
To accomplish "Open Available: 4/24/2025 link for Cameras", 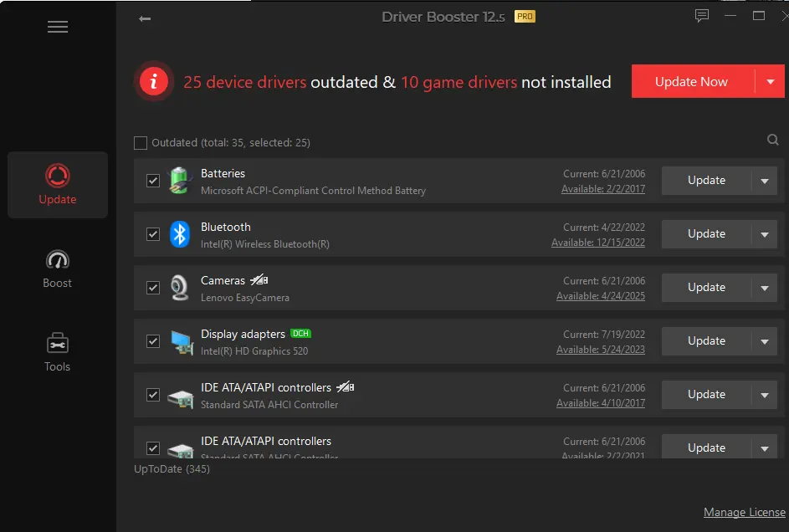I will point(600,296).
